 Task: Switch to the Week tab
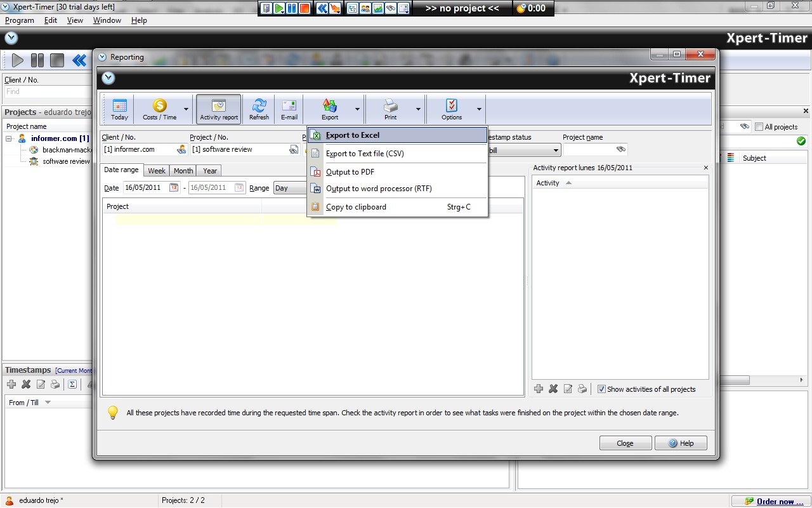(x=157, y=171)
